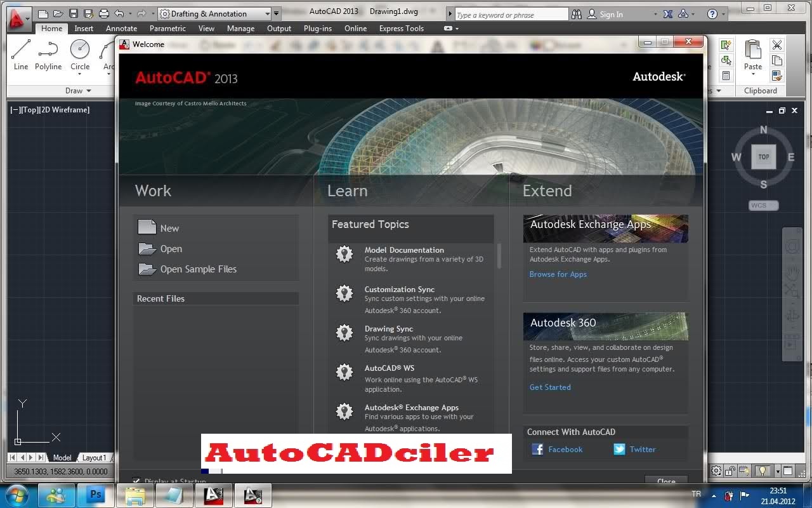The width and height of the screenshot is (812, 508).
Task: Click the keyword search input field
Action: pyautogui.click(x=511, y=14)
